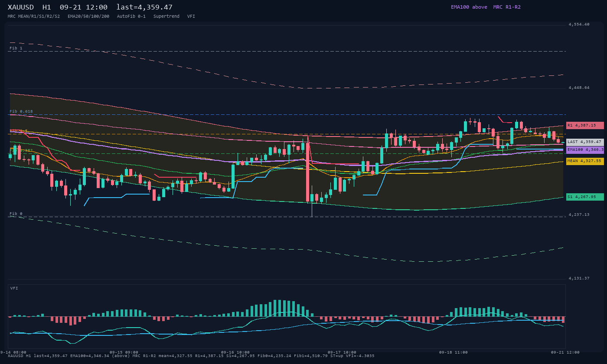Screen dimensions: 607x364
Task: Click the EMA20/50/100/200 indicator label
Action: point(88,16)
